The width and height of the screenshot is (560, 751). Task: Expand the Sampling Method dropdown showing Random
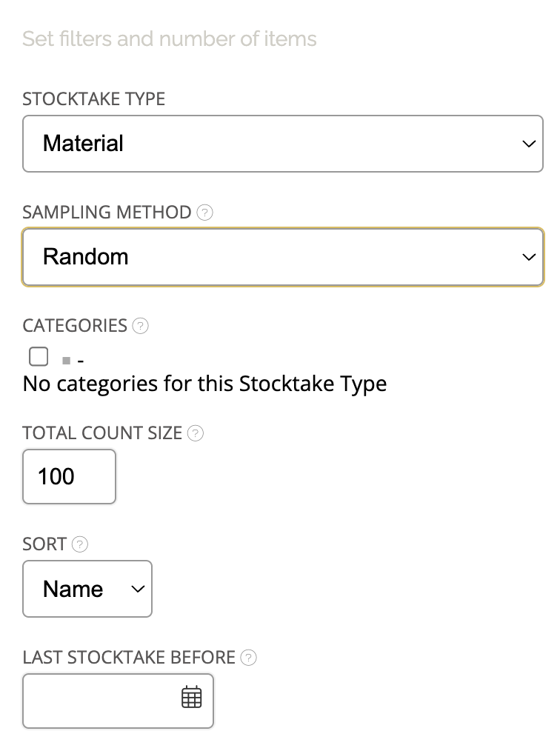tap(283, 257)
